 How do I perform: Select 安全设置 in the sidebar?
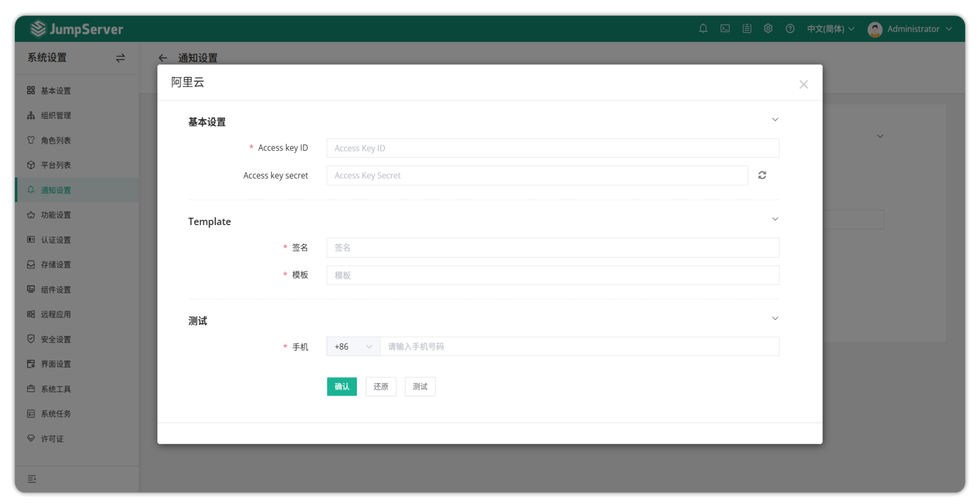click(56, 339)
